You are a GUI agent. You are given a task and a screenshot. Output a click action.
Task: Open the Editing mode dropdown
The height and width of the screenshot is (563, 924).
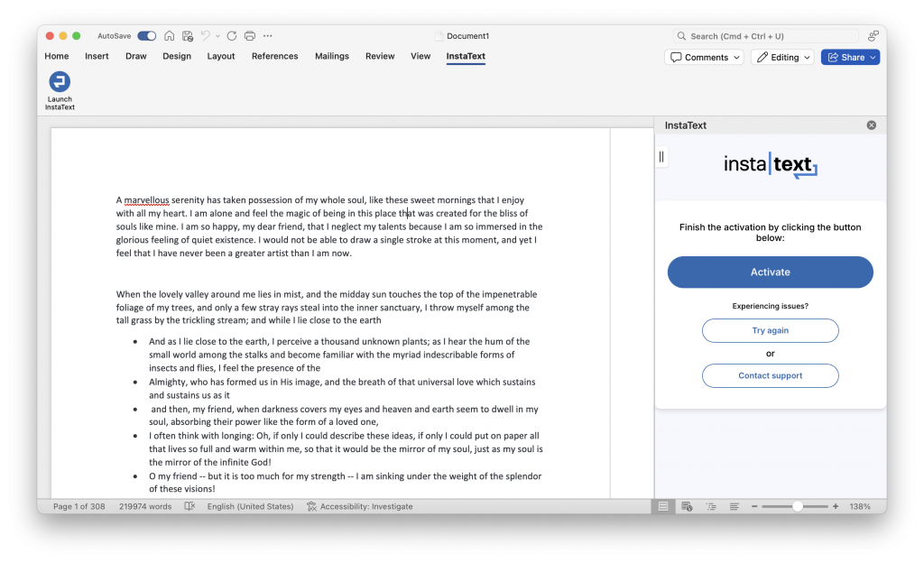pos(783,57)
